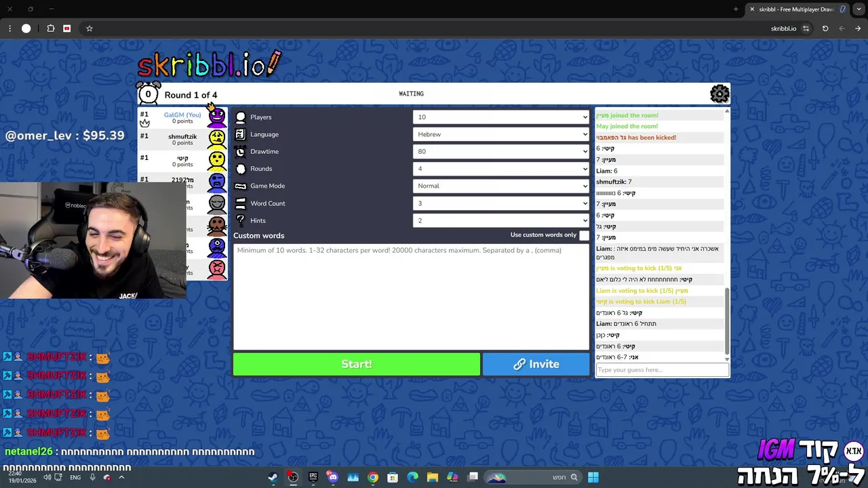Click 'May joined the room!' message
The height and width of the screenshot is (488, 868).
point(627,126)
